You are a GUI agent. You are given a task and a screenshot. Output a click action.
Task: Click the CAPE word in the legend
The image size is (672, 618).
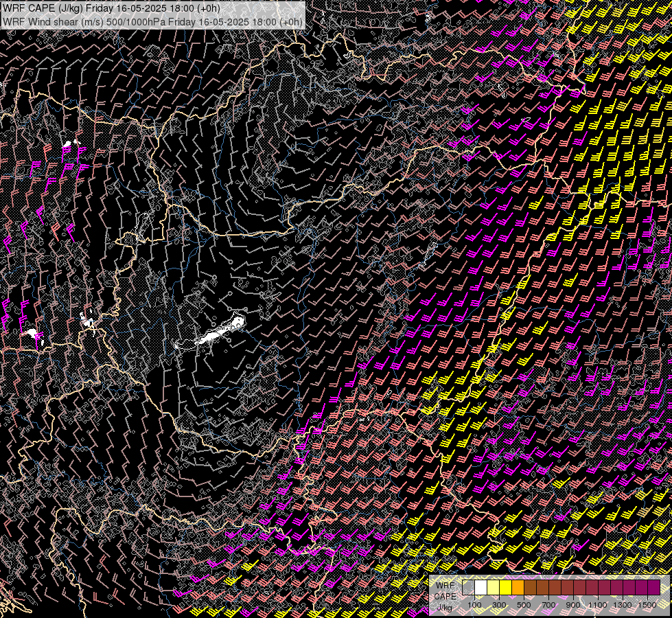(x=445, y=596)
